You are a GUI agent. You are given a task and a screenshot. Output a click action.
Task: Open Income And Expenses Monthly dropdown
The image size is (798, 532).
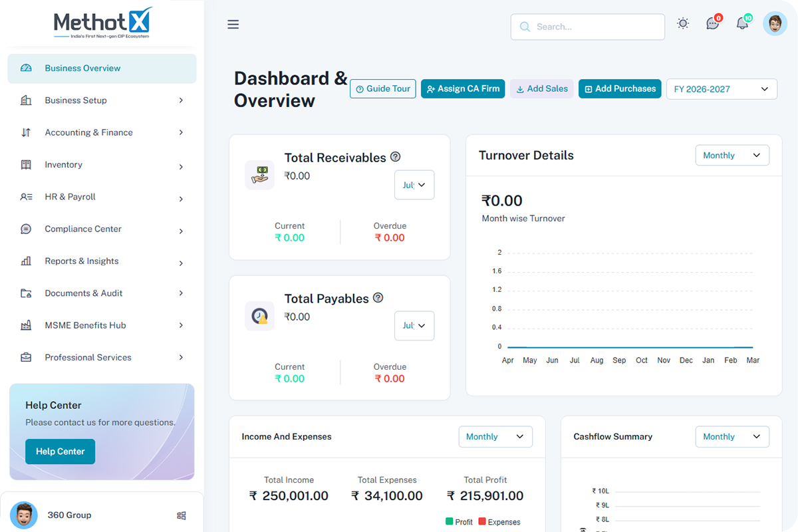point(495,437)
